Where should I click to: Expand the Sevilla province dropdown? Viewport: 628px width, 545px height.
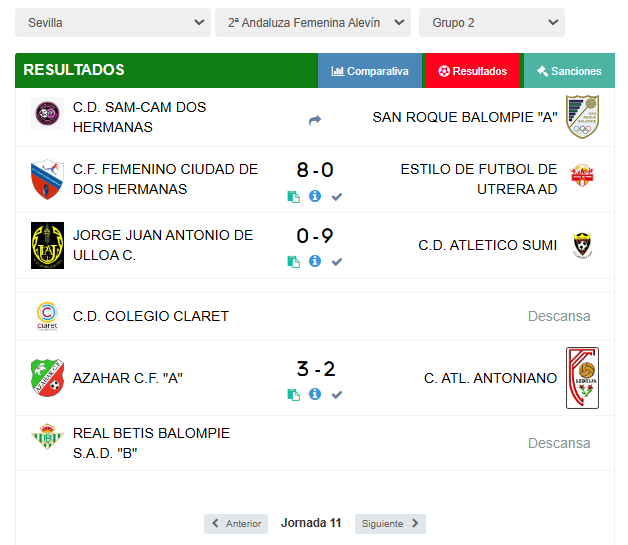[113, 22]
